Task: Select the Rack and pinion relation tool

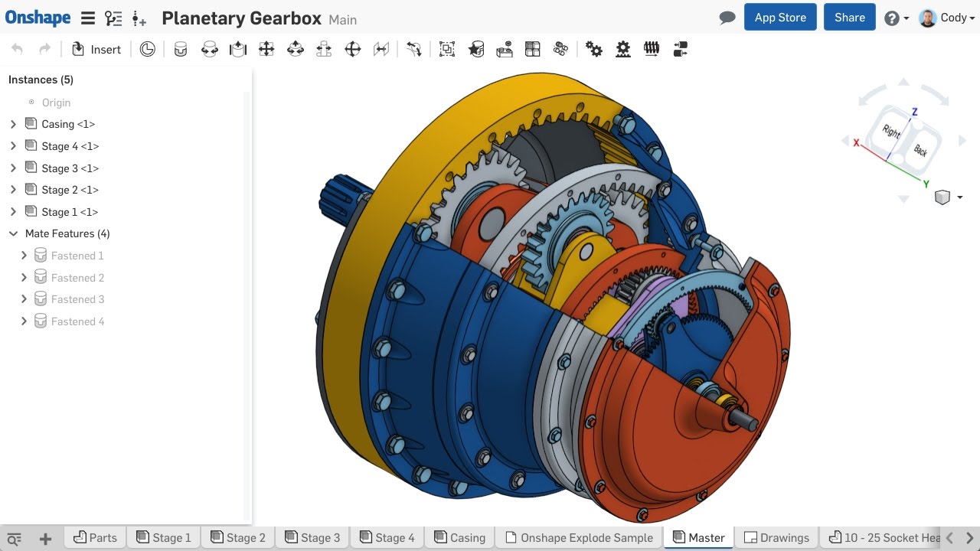Action: click(623, 49)
